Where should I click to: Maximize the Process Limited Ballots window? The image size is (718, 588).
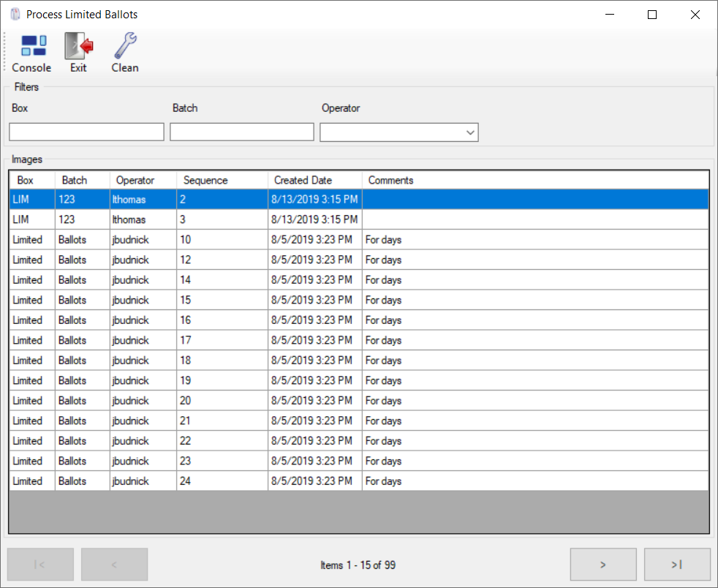click(x=652, y=15)
